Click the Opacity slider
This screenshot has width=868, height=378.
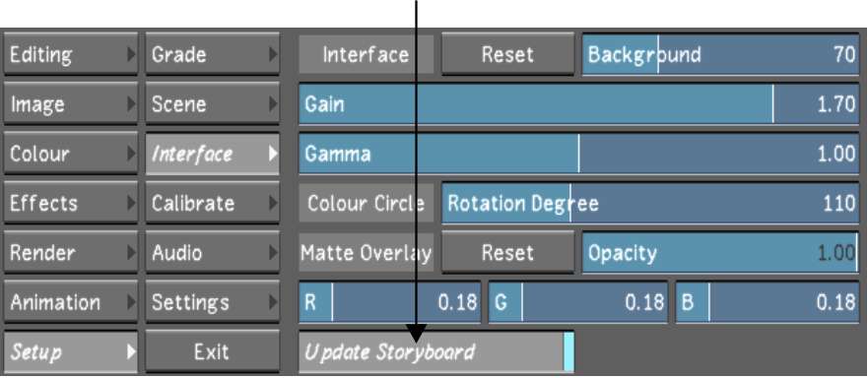[x=721, y=252]
